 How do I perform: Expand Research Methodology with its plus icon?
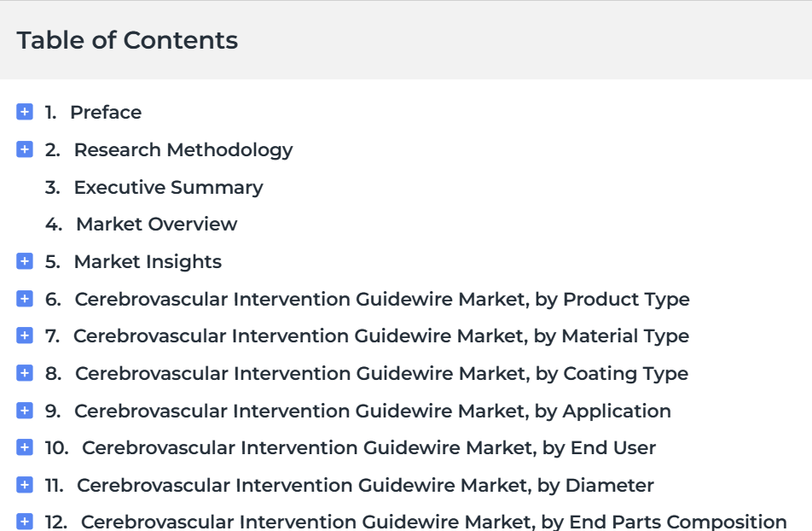tap(25, 149)
